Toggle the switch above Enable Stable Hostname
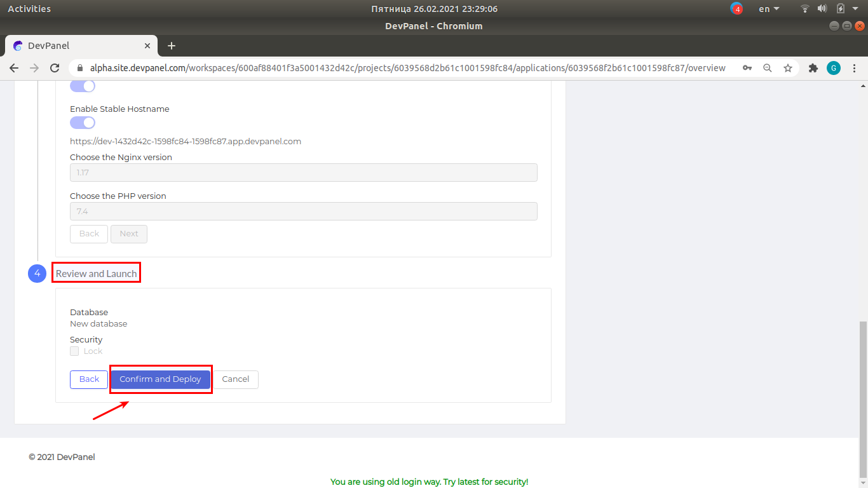 82,85
